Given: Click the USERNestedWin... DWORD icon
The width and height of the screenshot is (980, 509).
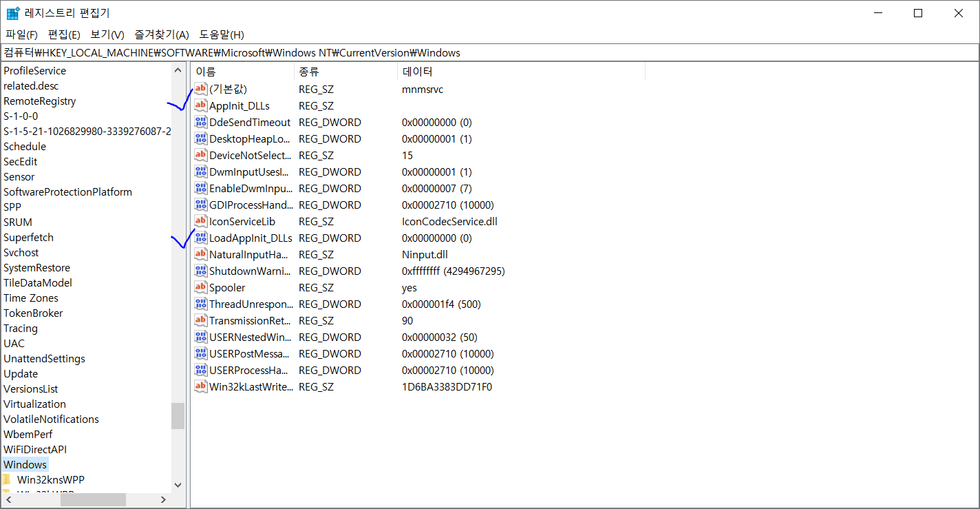Looking at the screenshot, I should pyautogui.click(x=200, y=337).
